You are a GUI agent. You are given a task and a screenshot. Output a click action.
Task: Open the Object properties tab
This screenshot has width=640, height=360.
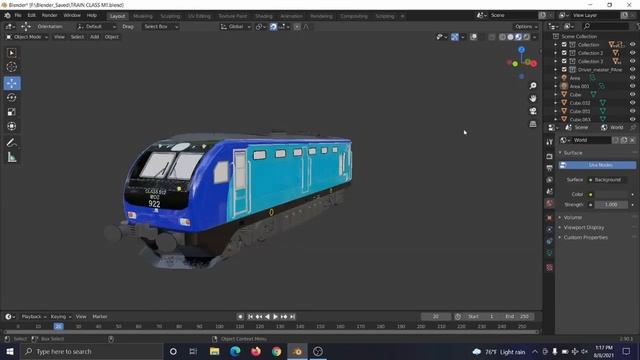coord(549,218)
